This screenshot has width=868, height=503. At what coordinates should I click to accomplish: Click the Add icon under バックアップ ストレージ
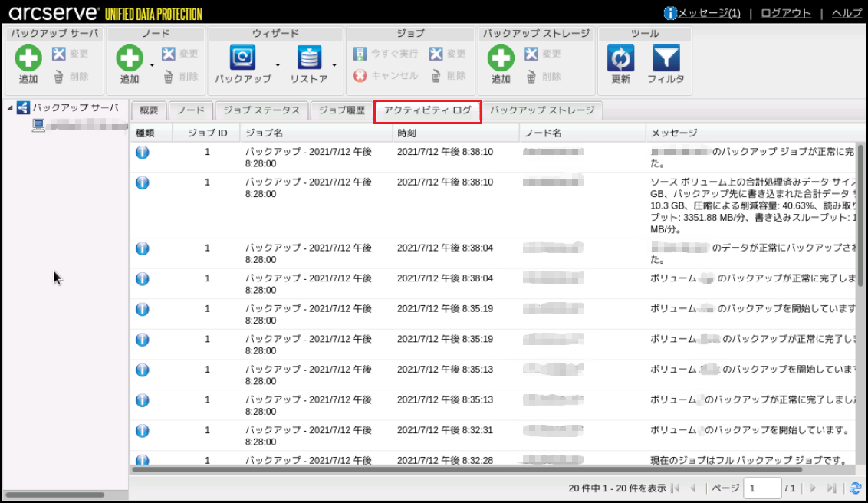click(501, 59)
